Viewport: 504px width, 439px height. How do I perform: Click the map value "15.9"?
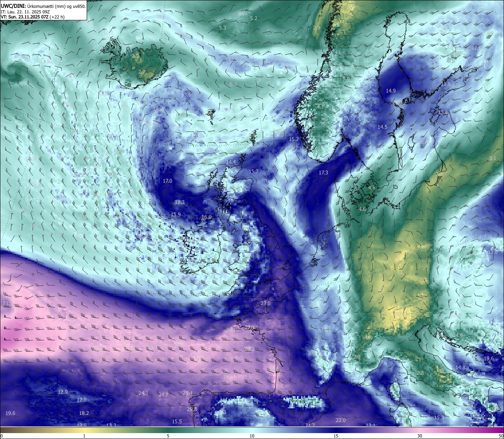pyautogui.click(x=176, y=215)
